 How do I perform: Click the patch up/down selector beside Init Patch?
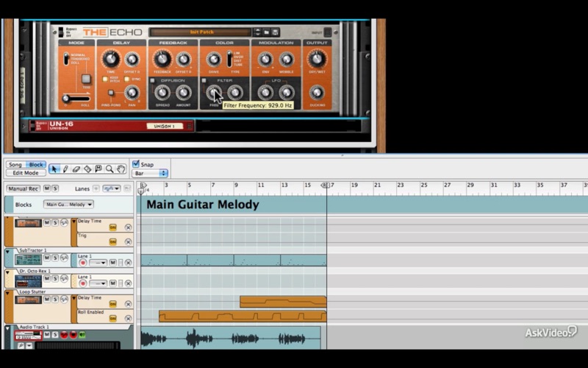coord(257,32)
